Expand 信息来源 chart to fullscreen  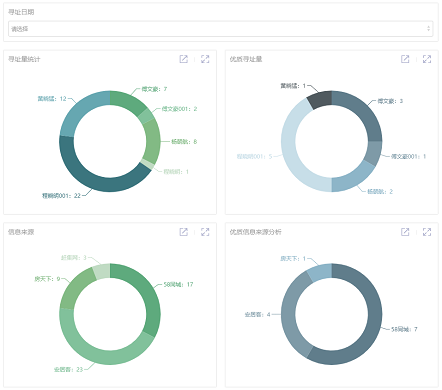tap(205, 232)
